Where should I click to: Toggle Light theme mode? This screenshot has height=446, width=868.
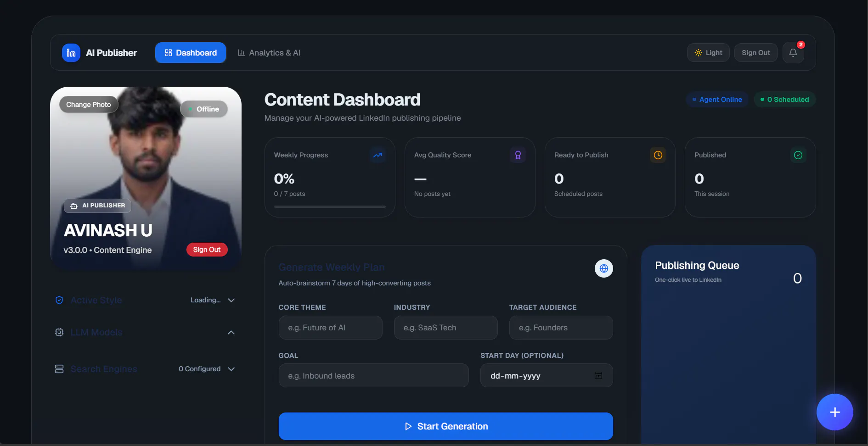(x=708, y=53)
